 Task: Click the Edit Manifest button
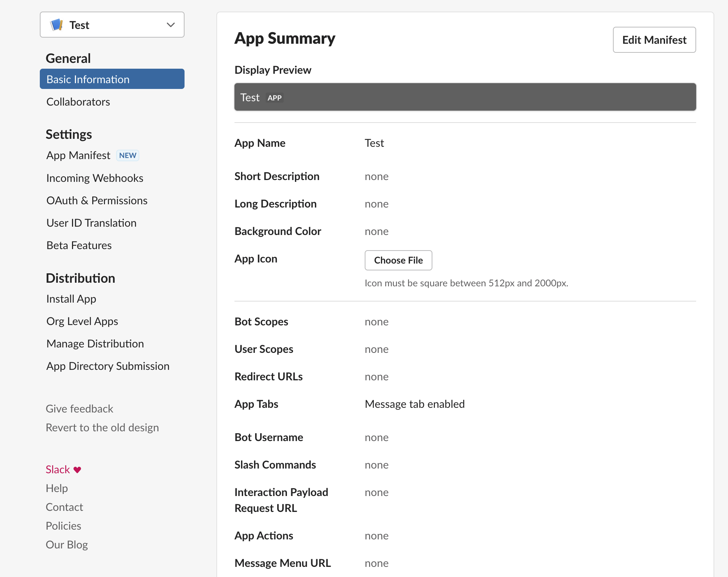(x=654, y=40)
